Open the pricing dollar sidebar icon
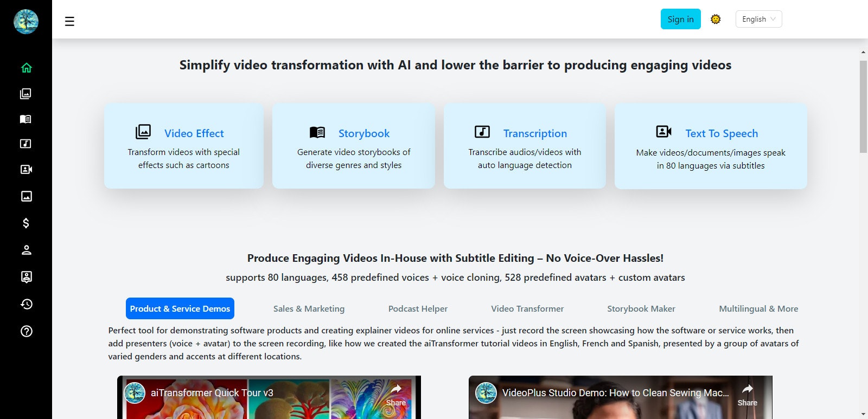868x419 pixels. [x=26, y=223]
